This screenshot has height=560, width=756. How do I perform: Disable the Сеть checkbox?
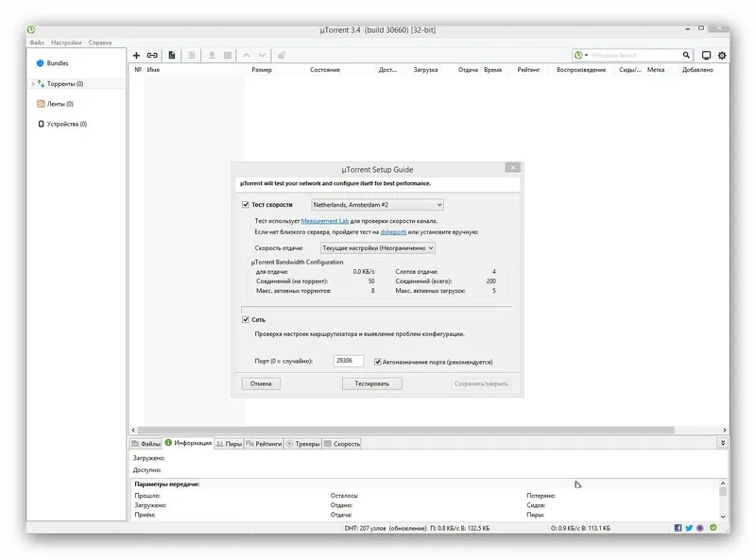(x=244, y=319)
